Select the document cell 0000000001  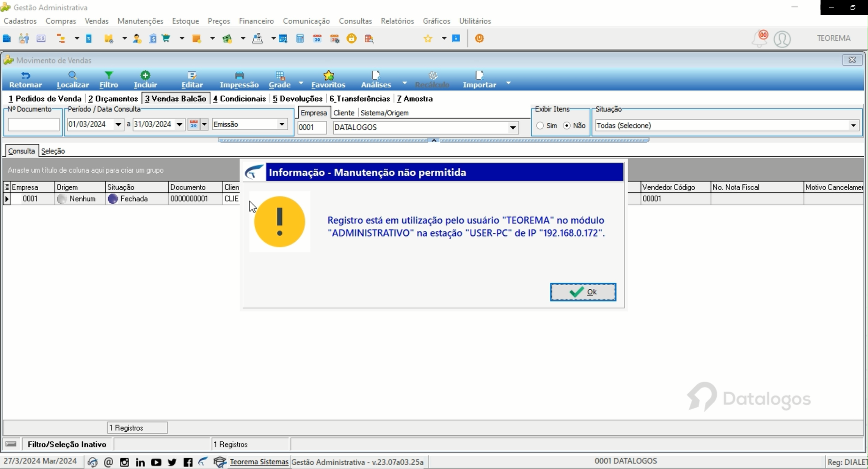click(195, 199)
